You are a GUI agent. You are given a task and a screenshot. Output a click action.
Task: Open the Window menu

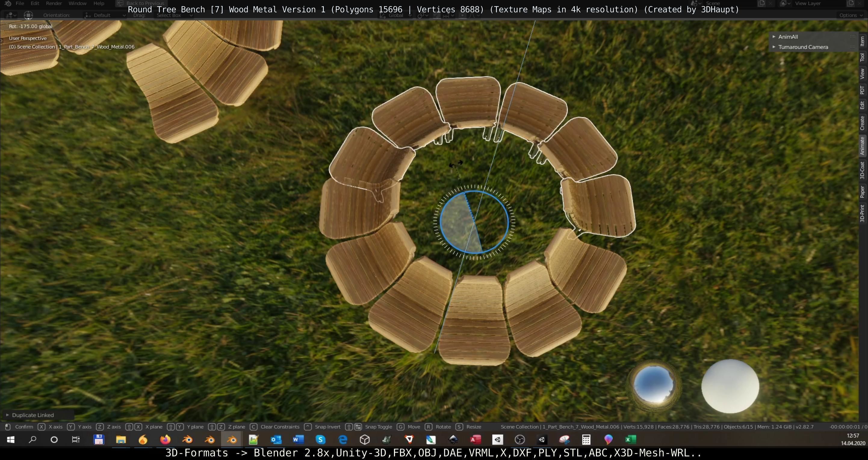[78, 3]
